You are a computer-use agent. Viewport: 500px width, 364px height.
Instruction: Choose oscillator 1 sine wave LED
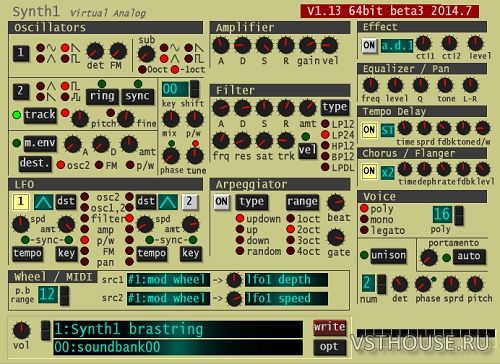(40, 48)
